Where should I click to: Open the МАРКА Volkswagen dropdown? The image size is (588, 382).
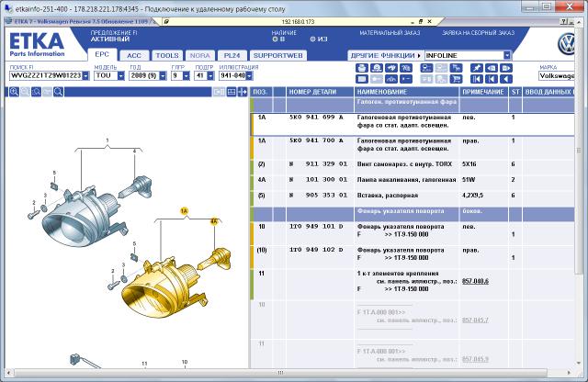pyautogui.click(x=557, y=75)
